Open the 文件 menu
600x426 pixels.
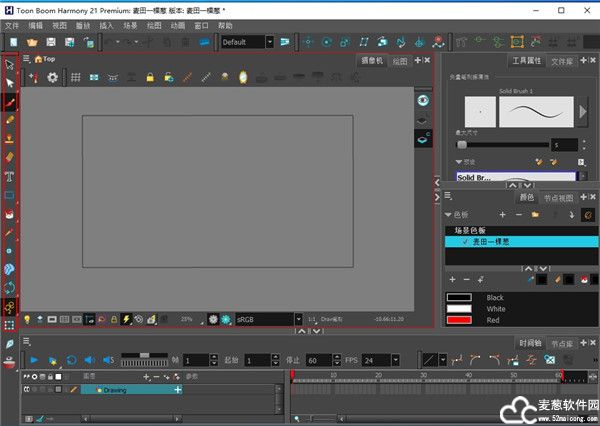(x=9, y=25)
